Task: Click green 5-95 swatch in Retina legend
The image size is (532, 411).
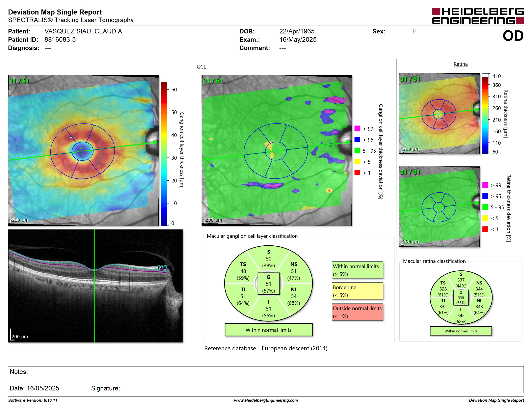Action: pyautogui.click(x=485, y=207)
